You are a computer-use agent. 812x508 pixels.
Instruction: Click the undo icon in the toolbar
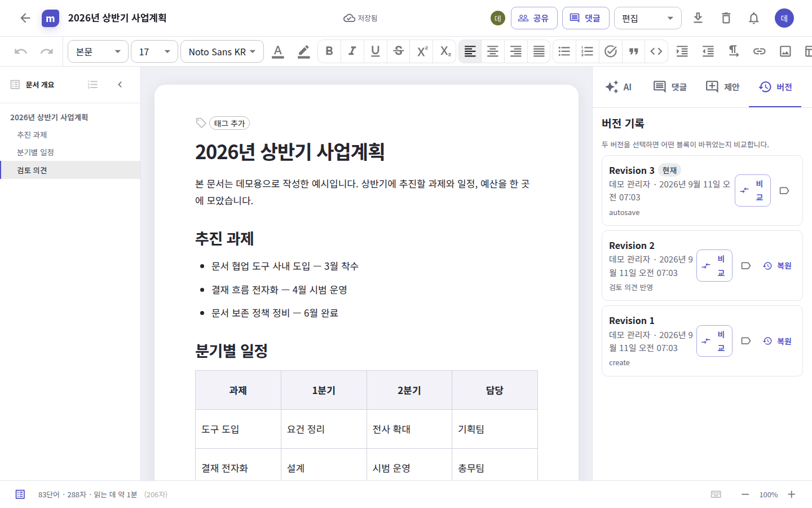(21, 51)
